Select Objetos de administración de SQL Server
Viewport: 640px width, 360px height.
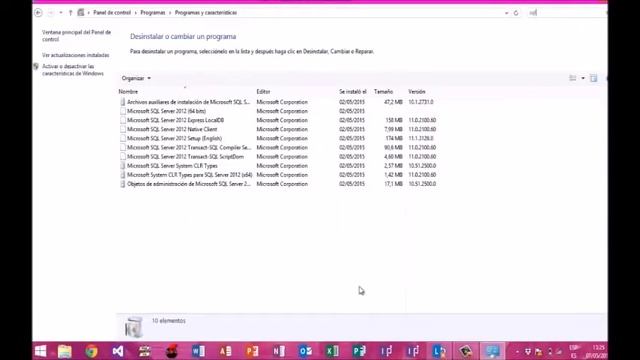point(278,184)
